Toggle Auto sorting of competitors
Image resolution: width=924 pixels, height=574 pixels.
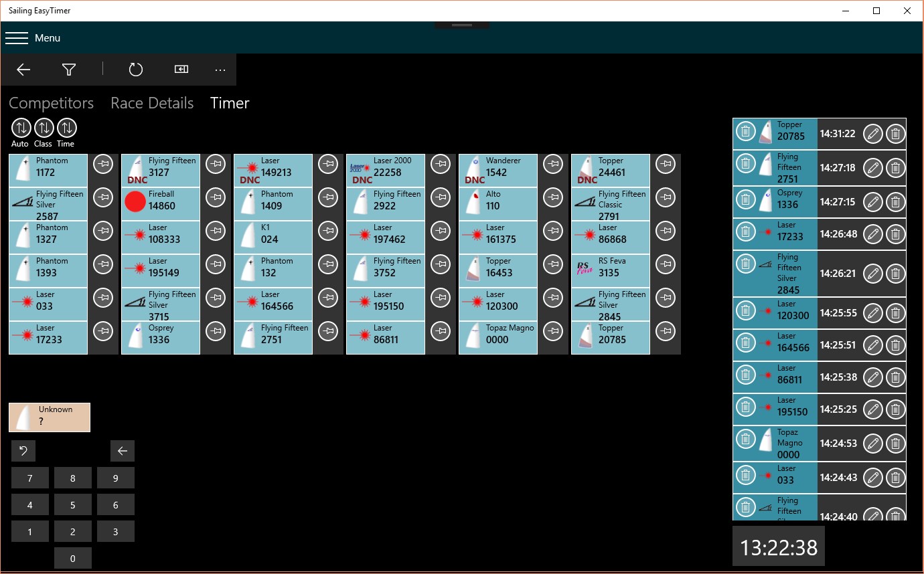20,127
